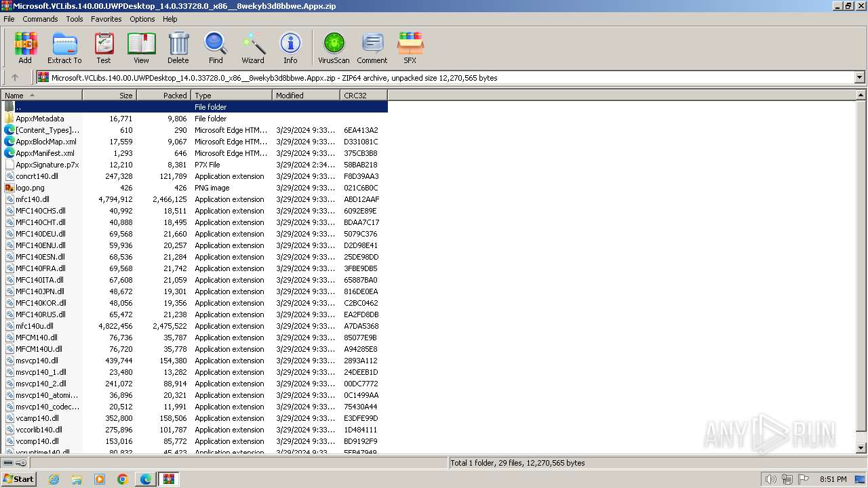
Task: Open Chrome from the taskbar
Action: pos(123,479)
